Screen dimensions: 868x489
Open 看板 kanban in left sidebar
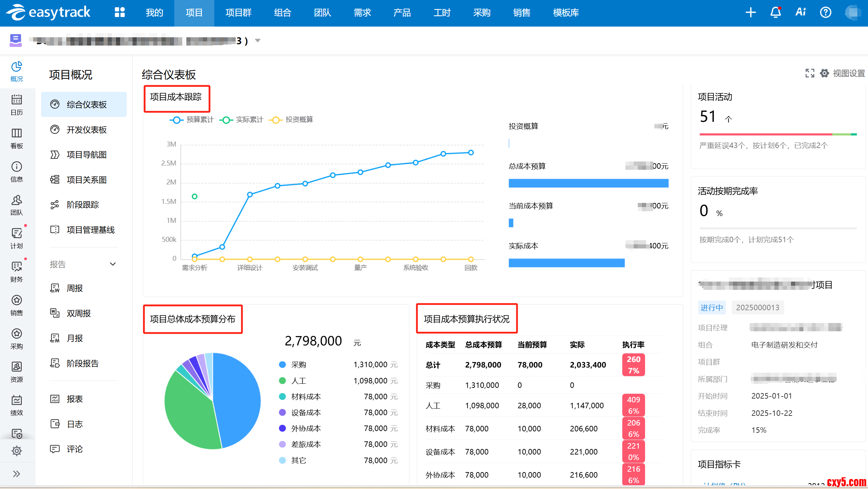[x=17, y=138]
